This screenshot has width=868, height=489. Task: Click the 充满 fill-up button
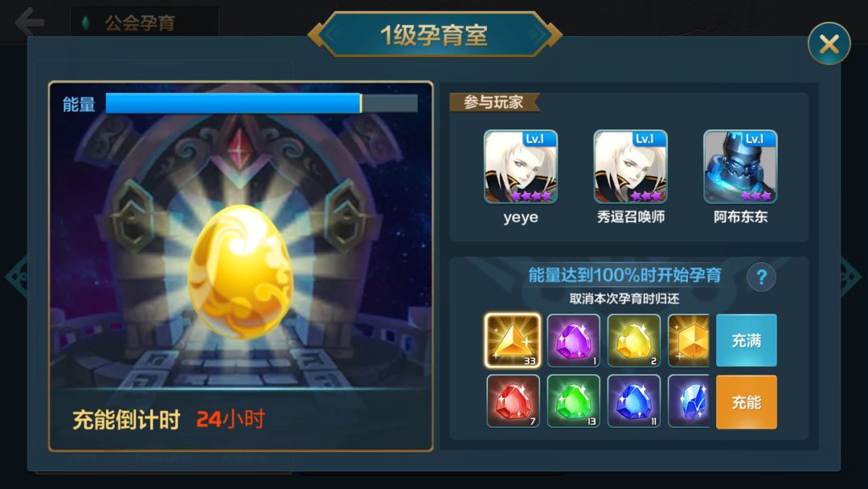(746, 340)
